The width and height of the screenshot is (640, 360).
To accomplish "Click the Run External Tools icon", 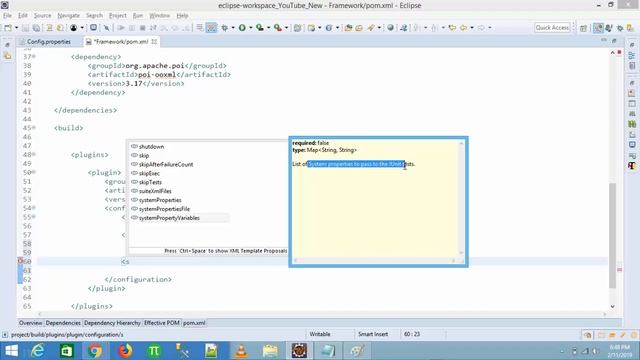I will 278,28.
